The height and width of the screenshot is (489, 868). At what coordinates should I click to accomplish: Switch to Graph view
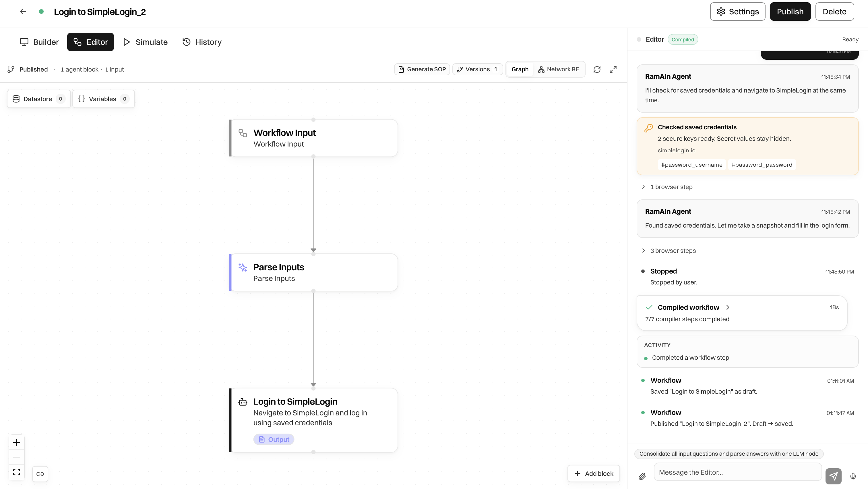520,69
